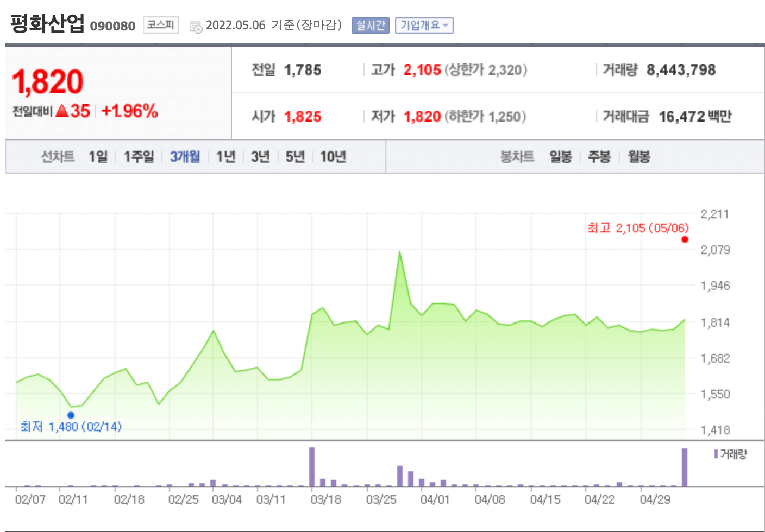Click the trading volume 8,443,798
Viewport: 765px width, 532px height.
(681, 70)
